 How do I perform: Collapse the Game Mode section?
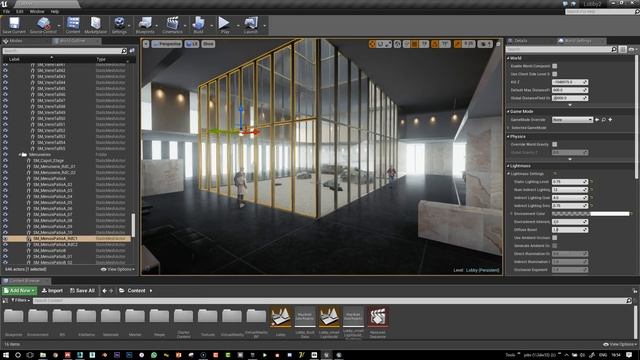[509, 111]
